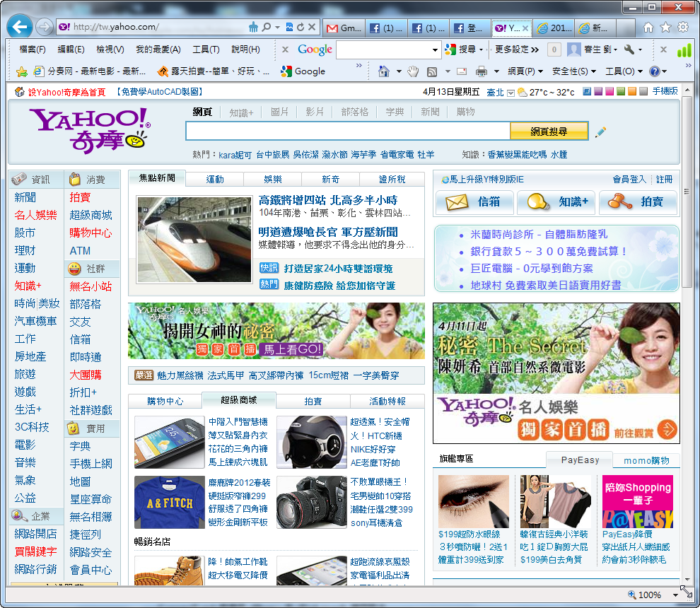Select 圖片 search category tab

tap(279, 112)
